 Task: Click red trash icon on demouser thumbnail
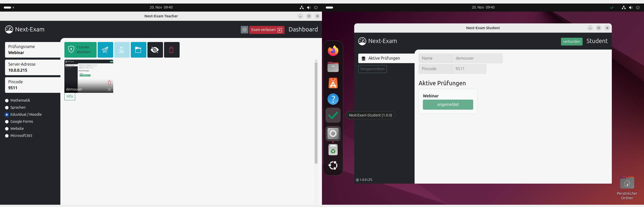pyautogui.click(x=109, y=83)
